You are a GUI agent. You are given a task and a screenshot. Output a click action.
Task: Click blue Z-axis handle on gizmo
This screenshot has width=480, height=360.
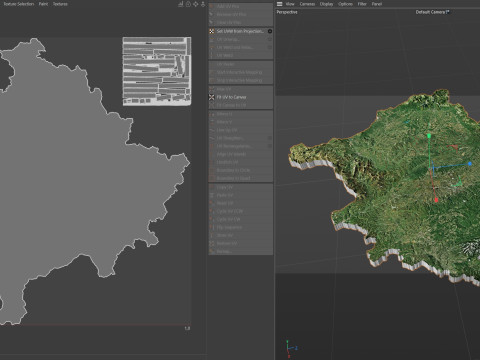[x=470, y=164]
